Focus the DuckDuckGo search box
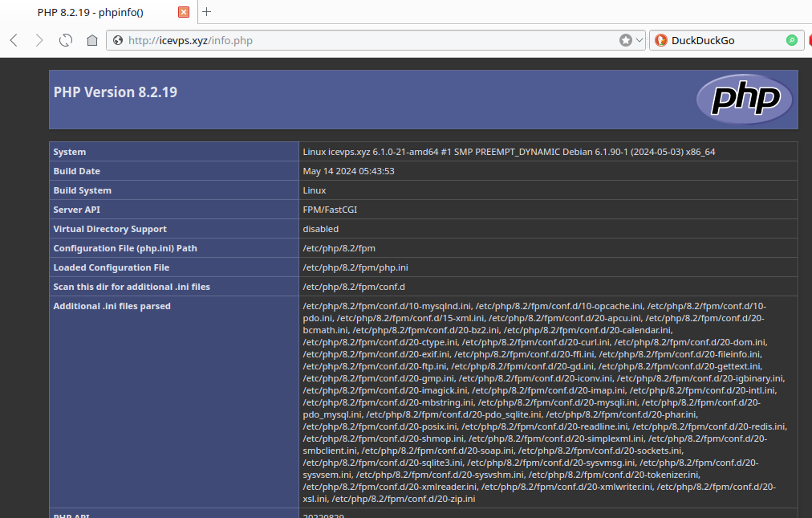The image size is (812, 518). pyautogui.click(x=722, y=40)
